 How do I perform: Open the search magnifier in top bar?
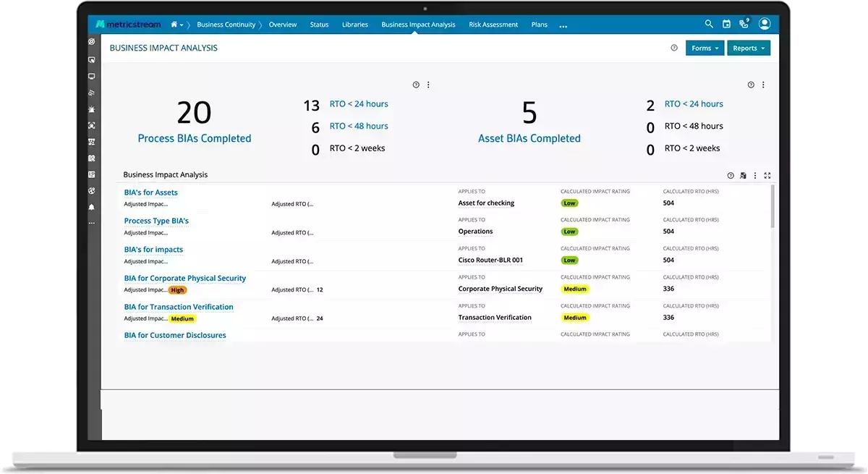pyautogui.click(x=709, y=24)
